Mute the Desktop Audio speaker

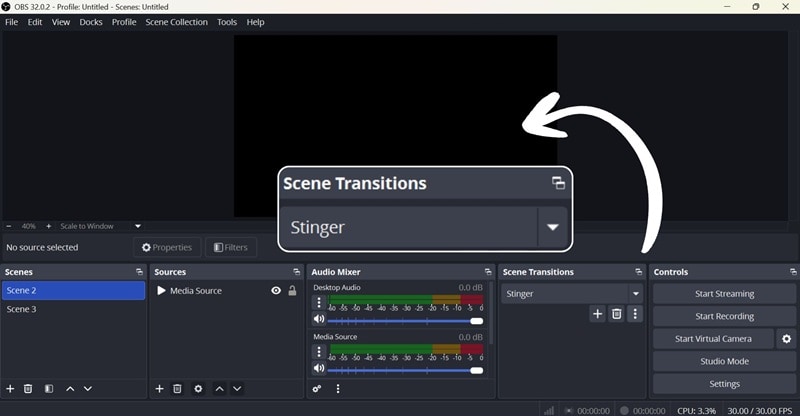pyautogui.click(x=319, y=319)
